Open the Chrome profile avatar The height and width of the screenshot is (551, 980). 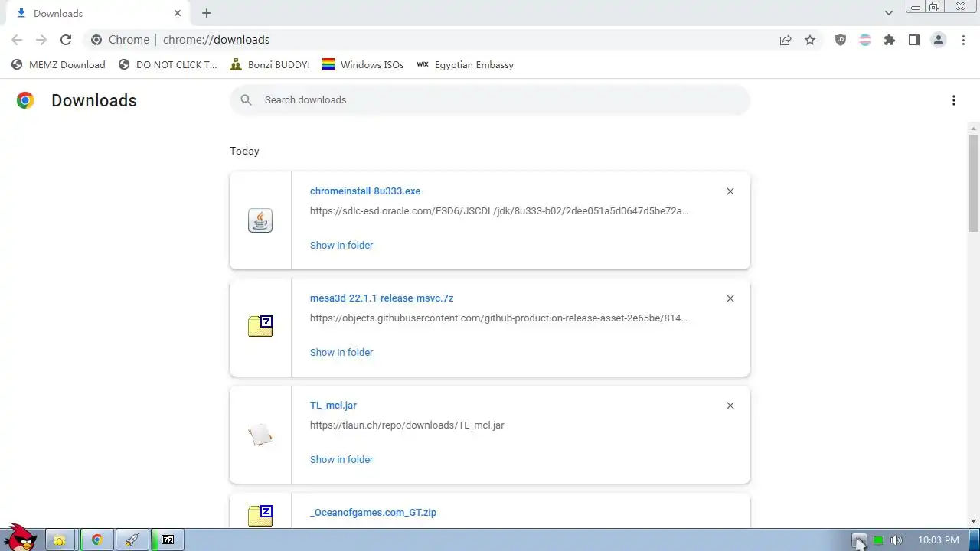tap(939, 40)
